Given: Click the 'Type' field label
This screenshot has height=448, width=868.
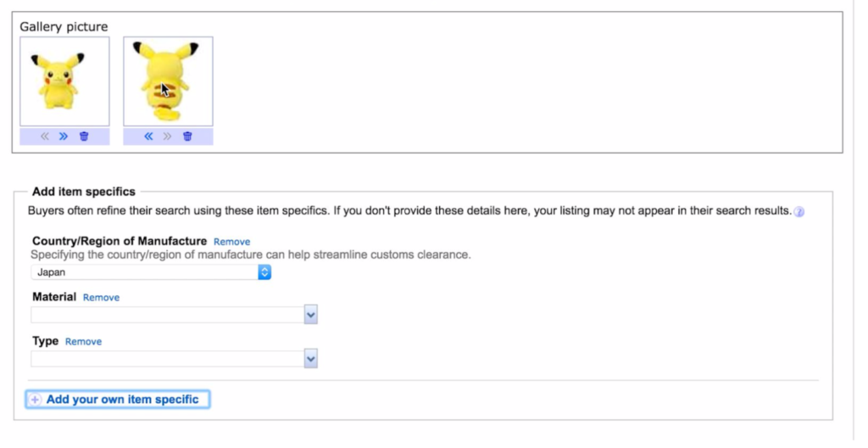Looking at the screenshot, I should tap(46, 341).
